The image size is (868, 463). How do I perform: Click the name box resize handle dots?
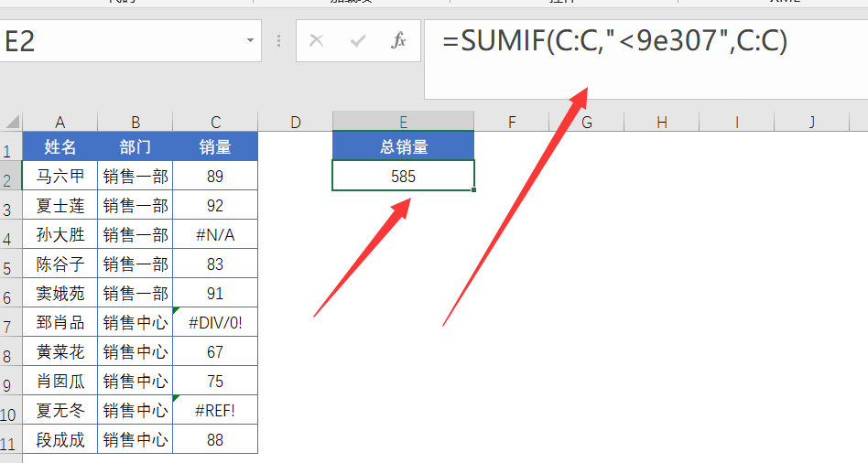[278, 41]
